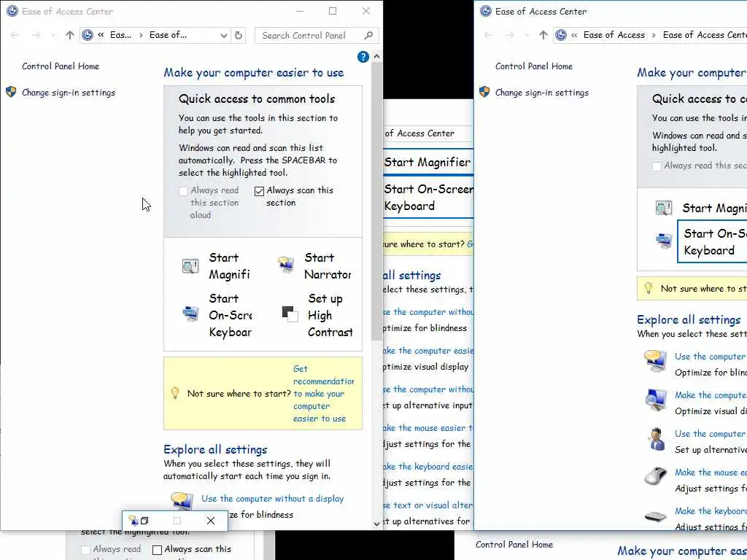This screenshot has height=560, width=747.
Task: Open help with the blue question mark icon
Action: click(x=363, y=57)
